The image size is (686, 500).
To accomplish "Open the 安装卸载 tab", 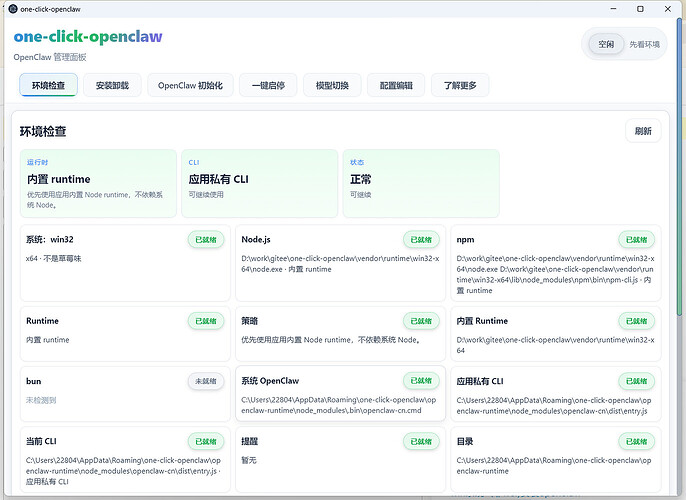I will [112, 85].
